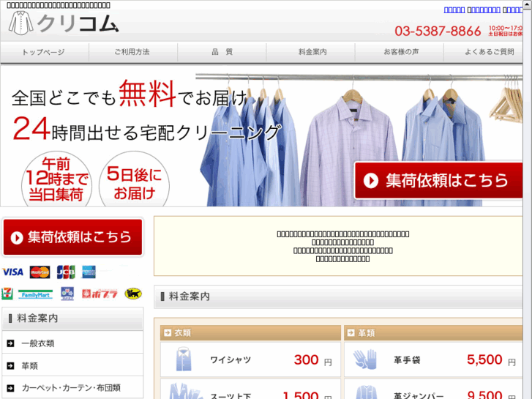Image resolution: width=532 pixels, height=399 pixels.
Task: Click the 5日後にお届け circle badge
Action: [134, 179]
